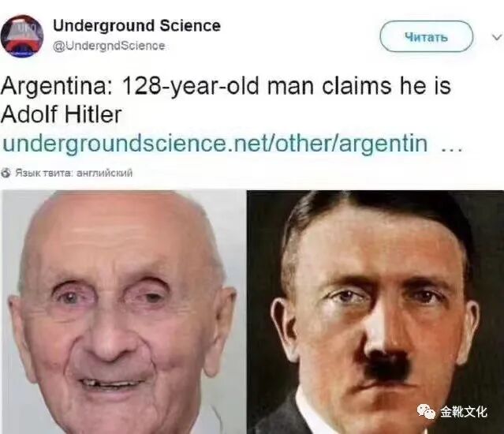Open the right portrait with dark mustache

375,312
